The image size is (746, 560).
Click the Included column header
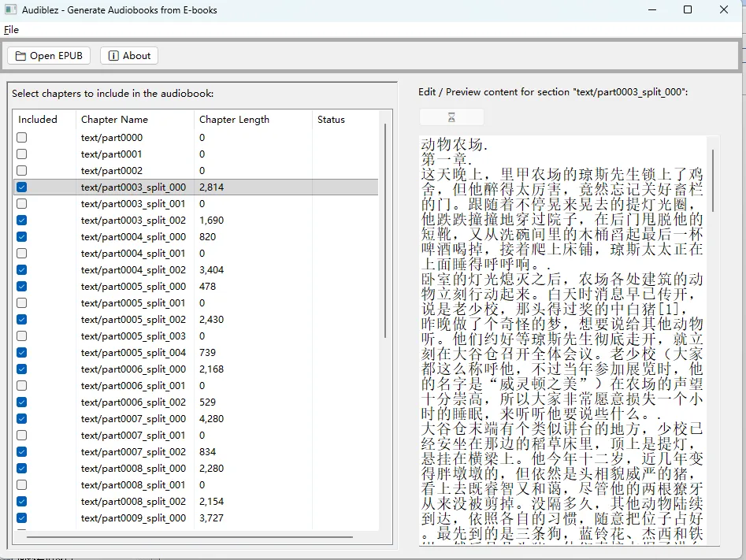click(x=44, y=120)
